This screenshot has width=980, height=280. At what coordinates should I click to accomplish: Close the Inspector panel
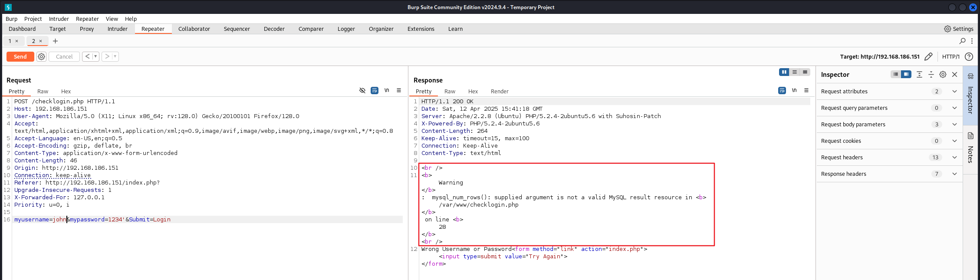pyautogui.click(x=955, y=74)
